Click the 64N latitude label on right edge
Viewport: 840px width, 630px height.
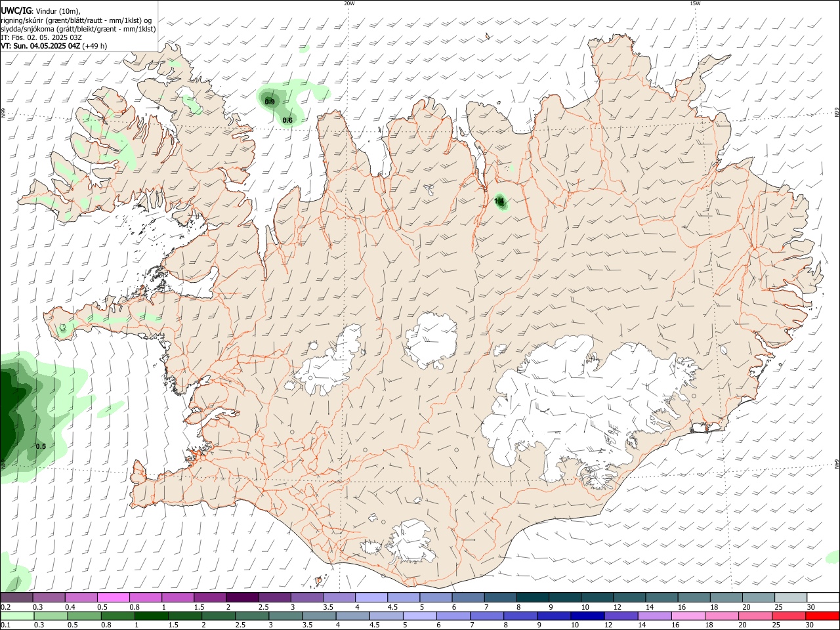(837, 463)
